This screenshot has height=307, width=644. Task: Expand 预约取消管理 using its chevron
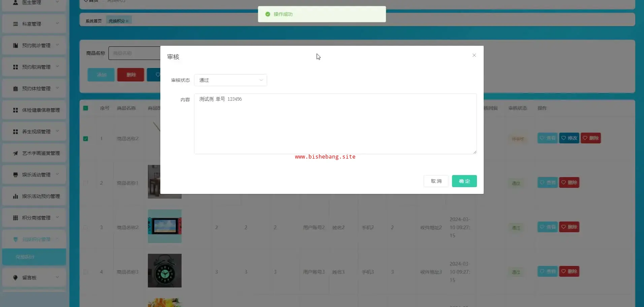[57, 67]
